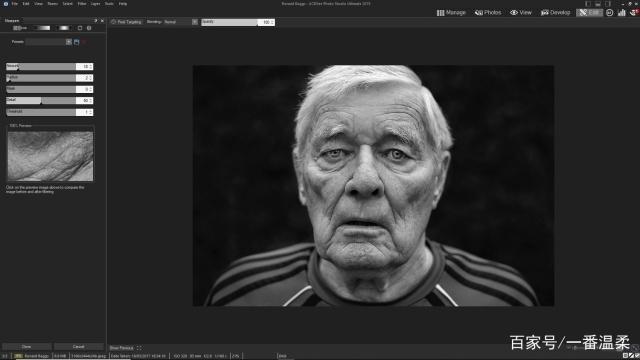640x360 pixels.
Task: Open the Select menu
Action: pyautogui.click(x=67, y=4)
